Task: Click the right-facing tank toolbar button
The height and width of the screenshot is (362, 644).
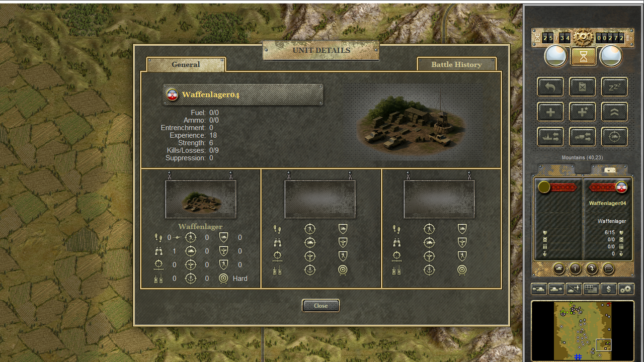Action: click(556, 289)
